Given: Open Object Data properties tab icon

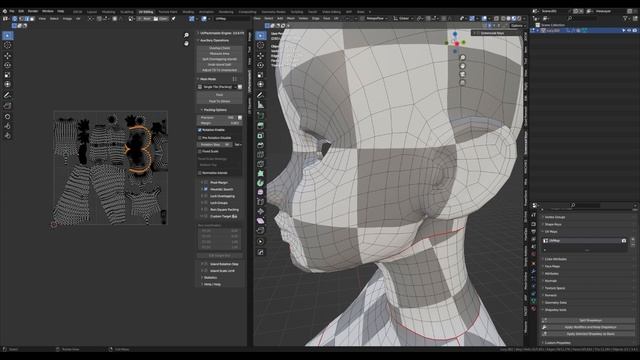Looking at the screenshot, I should pyautogui.click(x=533, y=301).
